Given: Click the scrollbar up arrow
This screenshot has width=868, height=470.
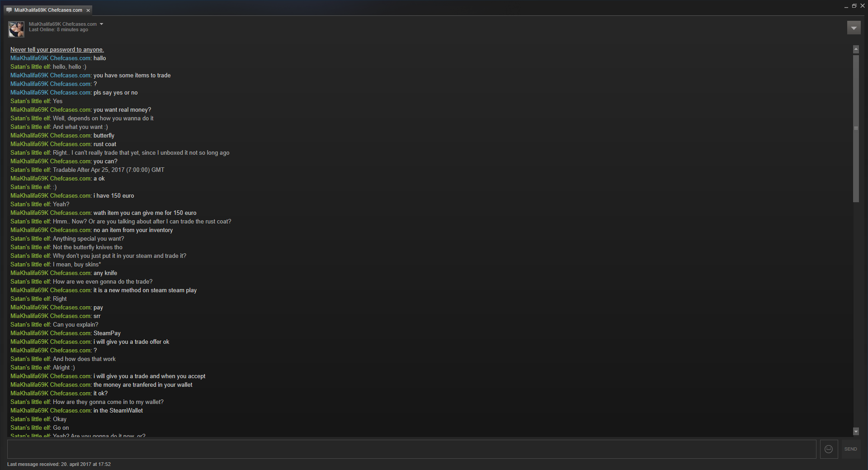Looking at the screenshot, I should pos(856,49).
